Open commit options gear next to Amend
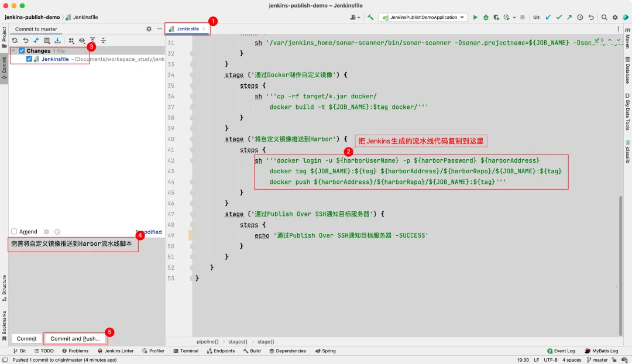Screen dimensions: 632x364 (46, 232)
